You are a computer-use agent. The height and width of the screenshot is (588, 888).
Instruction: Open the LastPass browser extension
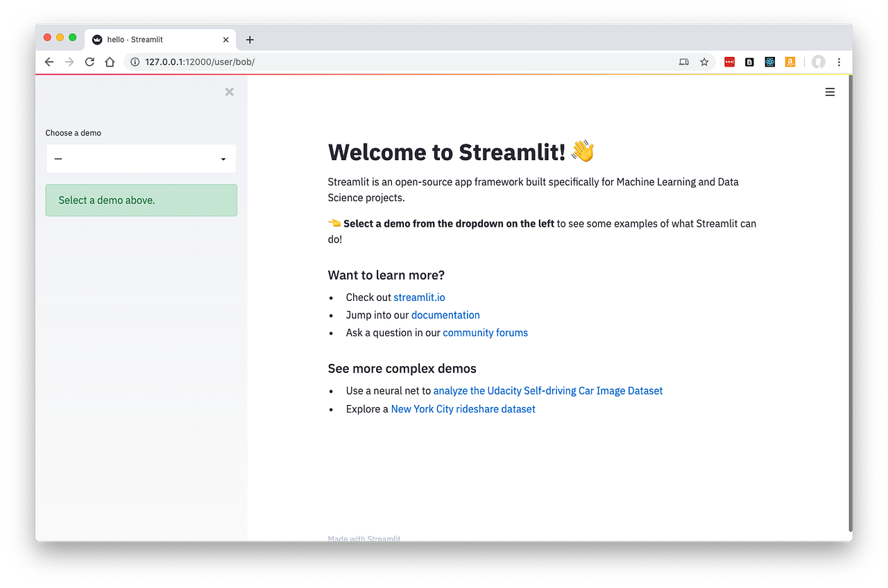(729, 62)
